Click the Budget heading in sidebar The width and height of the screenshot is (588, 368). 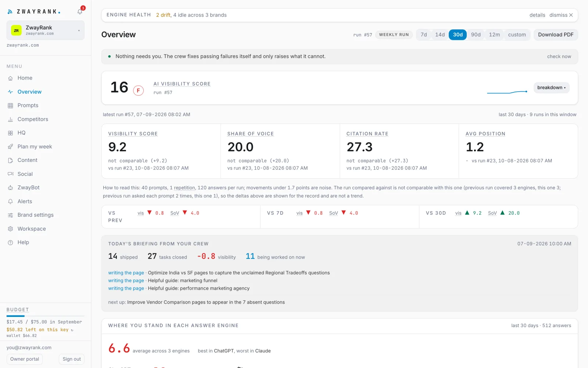pos(18,309)
